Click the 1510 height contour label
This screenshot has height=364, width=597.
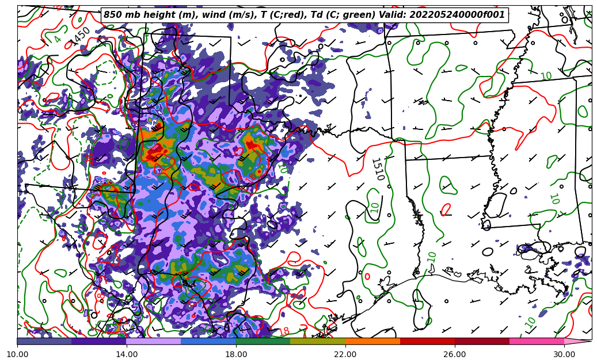click(x=377, y=170)
